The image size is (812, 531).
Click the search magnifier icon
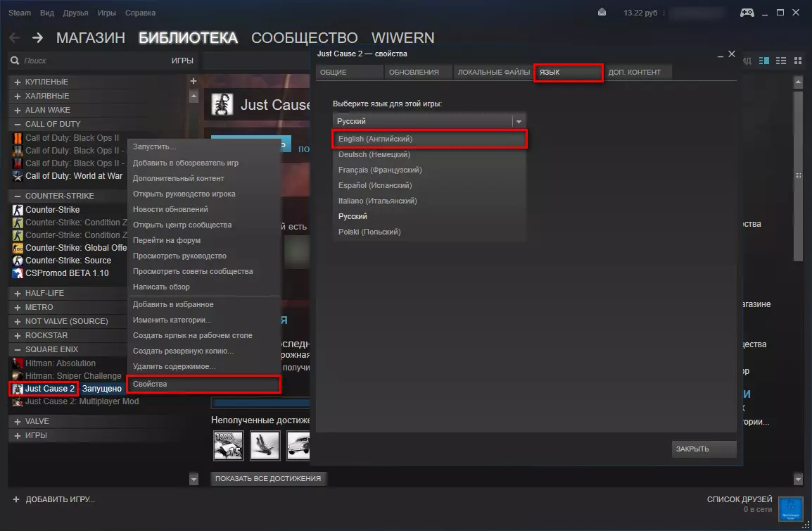pyautogui.click(x=15, y=61)
